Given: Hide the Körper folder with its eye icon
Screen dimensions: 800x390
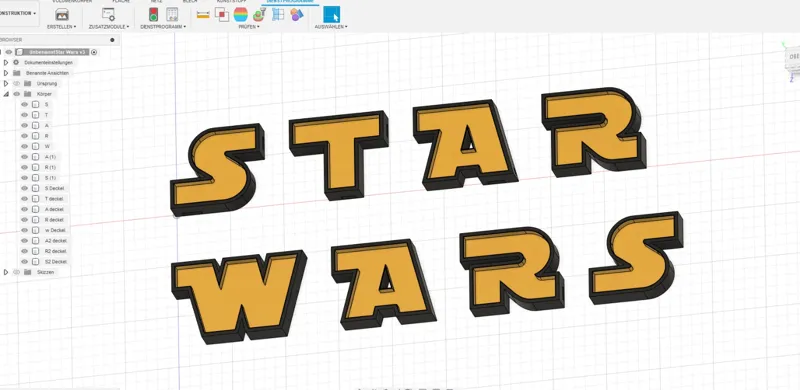Looking at the screenshot, I should (x=16, y=94).
